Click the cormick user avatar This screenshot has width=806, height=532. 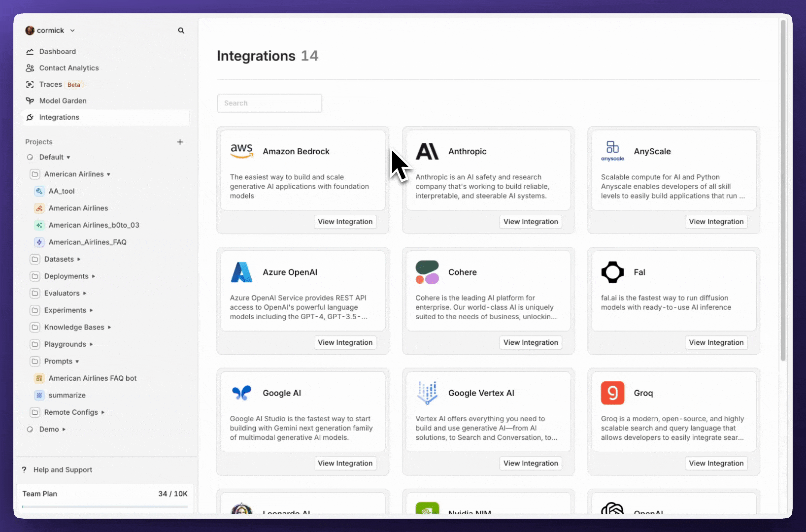tap(30, 31)
